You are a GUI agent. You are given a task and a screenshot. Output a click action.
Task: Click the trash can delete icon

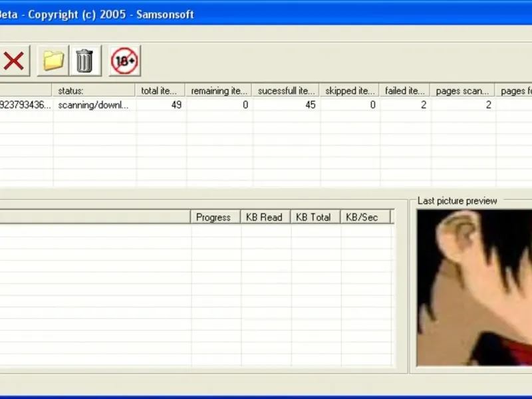(85, 61)
